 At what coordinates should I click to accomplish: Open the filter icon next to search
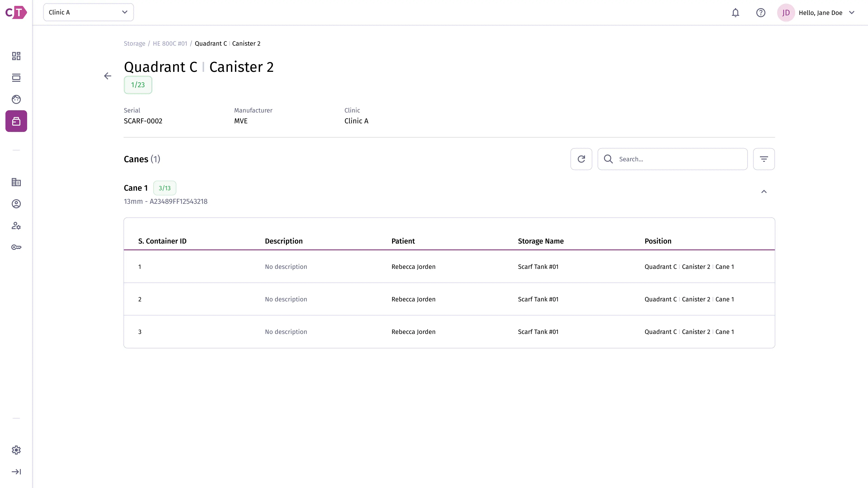(x=764, y=159)
